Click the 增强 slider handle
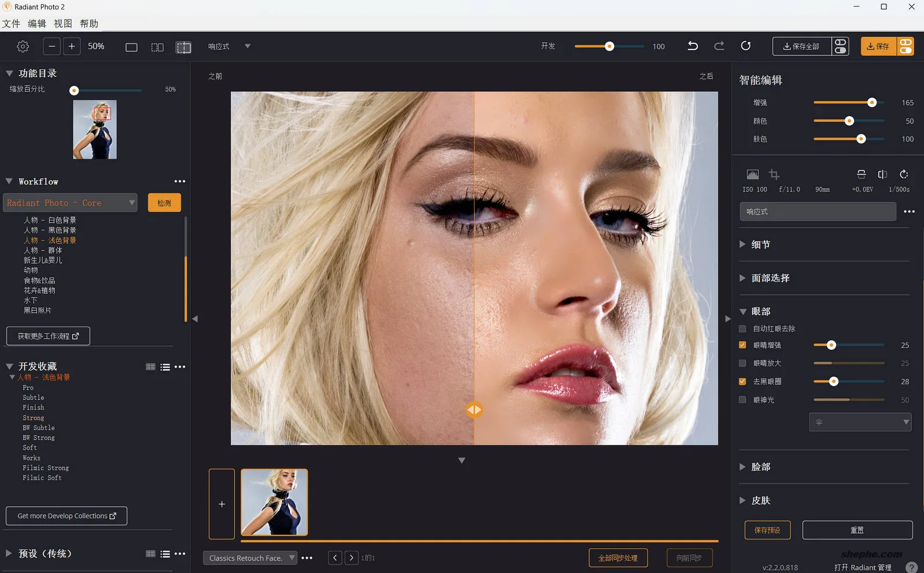 (x=872, y=103)
